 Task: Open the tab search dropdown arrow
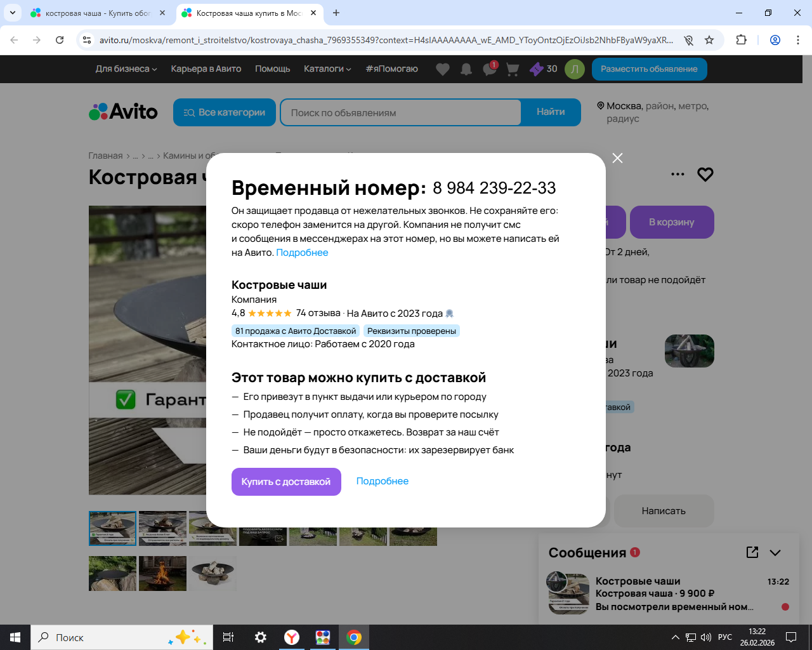point(12,13)
